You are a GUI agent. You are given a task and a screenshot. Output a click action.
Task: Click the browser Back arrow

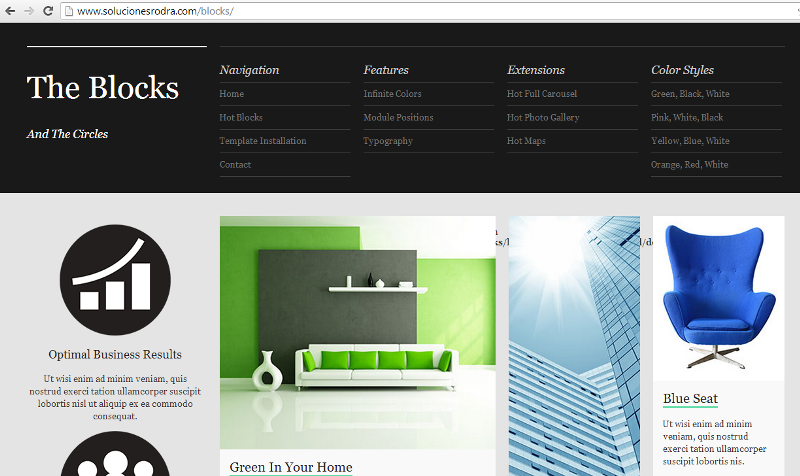(10, 11)
